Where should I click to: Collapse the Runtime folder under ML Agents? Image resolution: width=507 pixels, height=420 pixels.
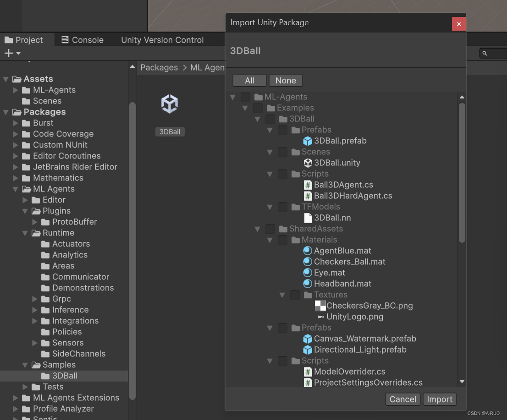point(26,233)
